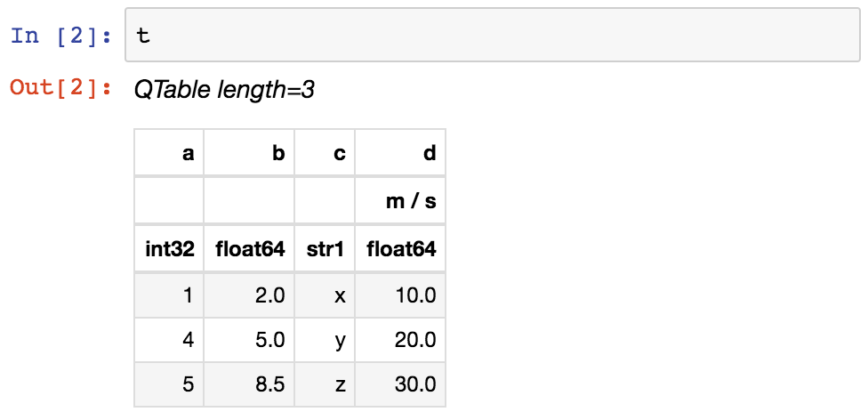Click the float64 dtype under column b
The height and width of the screenshot is (420, 868).
[x=250, y=250]
